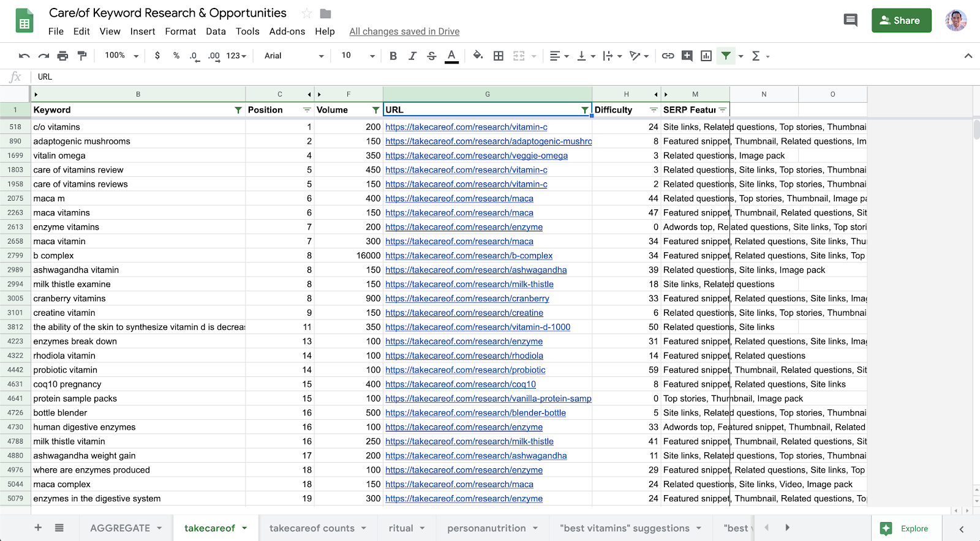Image resolution: width=980 pixels, height=541 pixels.
Task: Open the 123 number format dropdown
Action: coord(236,56)
